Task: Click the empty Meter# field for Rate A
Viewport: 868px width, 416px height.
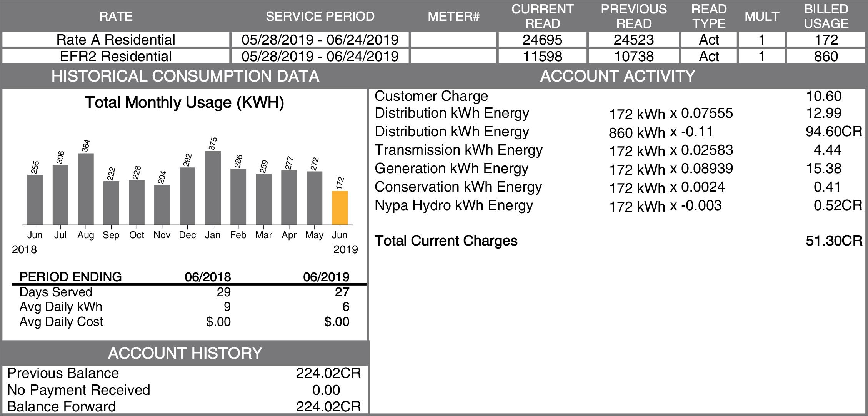Action: pyautogui.click(x=453, y=40)
